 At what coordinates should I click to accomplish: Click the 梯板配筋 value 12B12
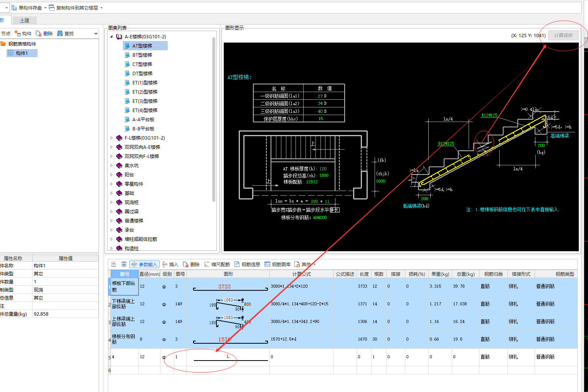[312, 182]
